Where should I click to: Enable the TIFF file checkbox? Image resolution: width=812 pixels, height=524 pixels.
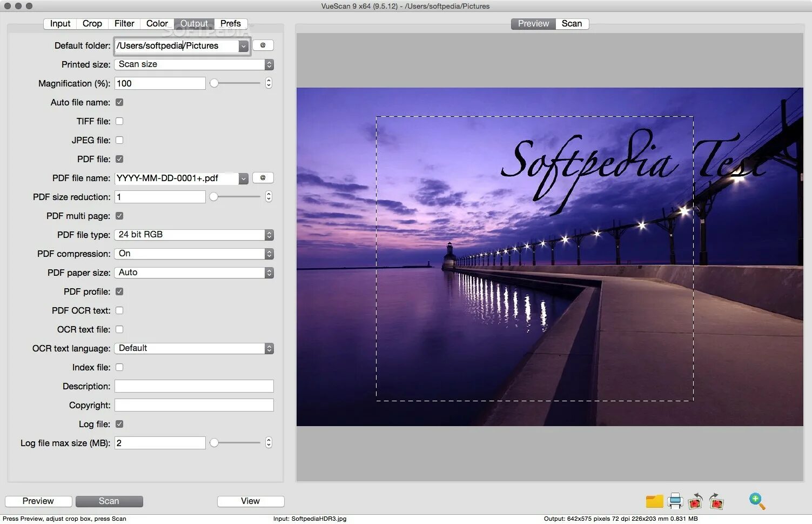(x=119, y=121)
